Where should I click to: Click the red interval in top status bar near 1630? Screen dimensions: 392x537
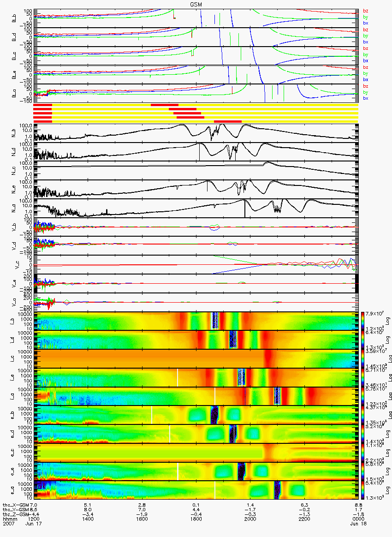click(165, 105)
